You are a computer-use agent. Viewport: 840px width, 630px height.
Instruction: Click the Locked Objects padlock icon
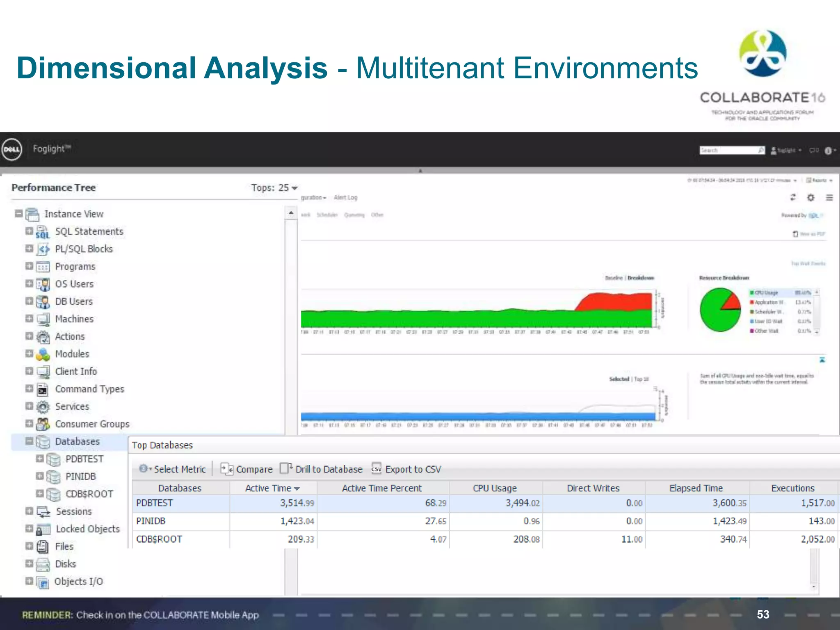click(x=43, y=530)
